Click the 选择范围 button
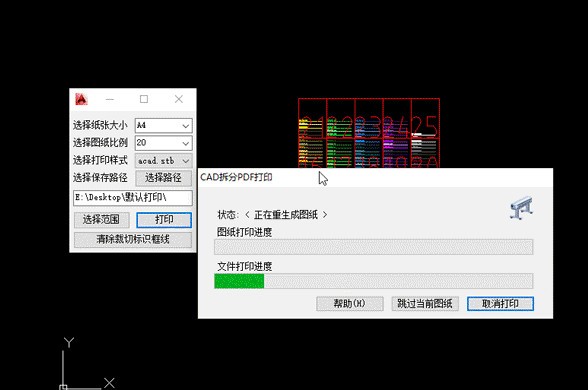This screenshot has width=588, height=390. pos(101,220)
